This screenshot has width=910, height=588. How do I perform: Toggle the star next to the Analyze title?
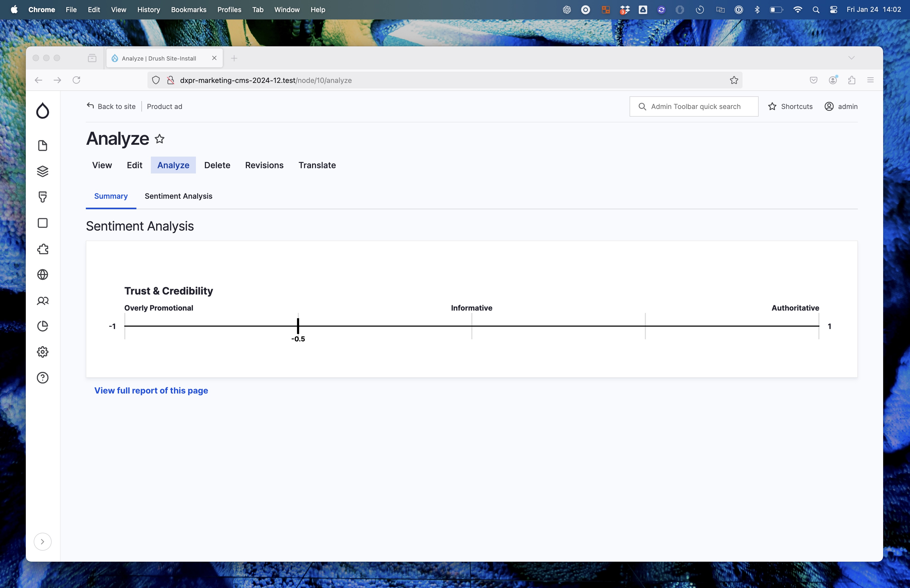pyautogui.click(x=160, y=139)
